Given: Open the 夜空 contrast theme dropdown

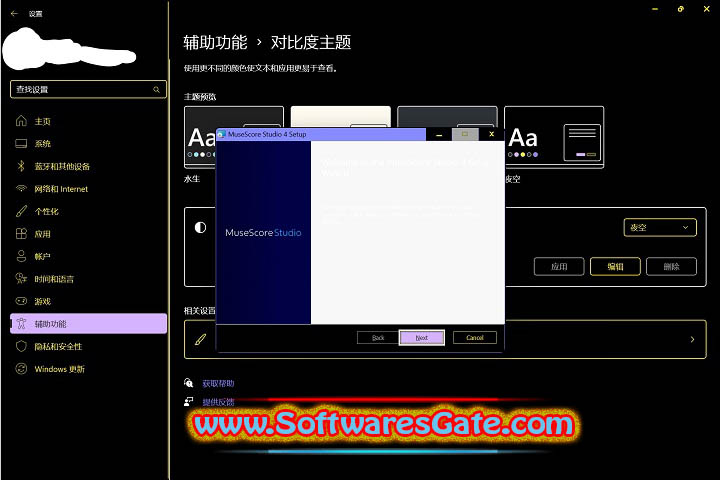Looking at the screenshot, I should [x=660, y=227].
